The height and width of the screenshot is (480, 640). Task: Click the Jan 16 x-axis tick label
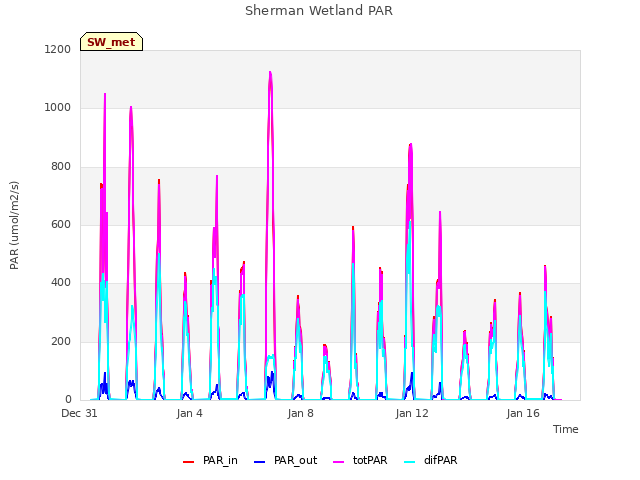[x=523, y=413]
